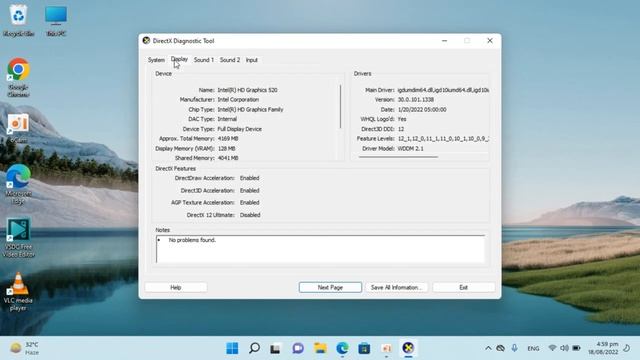Click driver version 30.0.101.1338
Viewport: 640px width, 360px height.
416,100
